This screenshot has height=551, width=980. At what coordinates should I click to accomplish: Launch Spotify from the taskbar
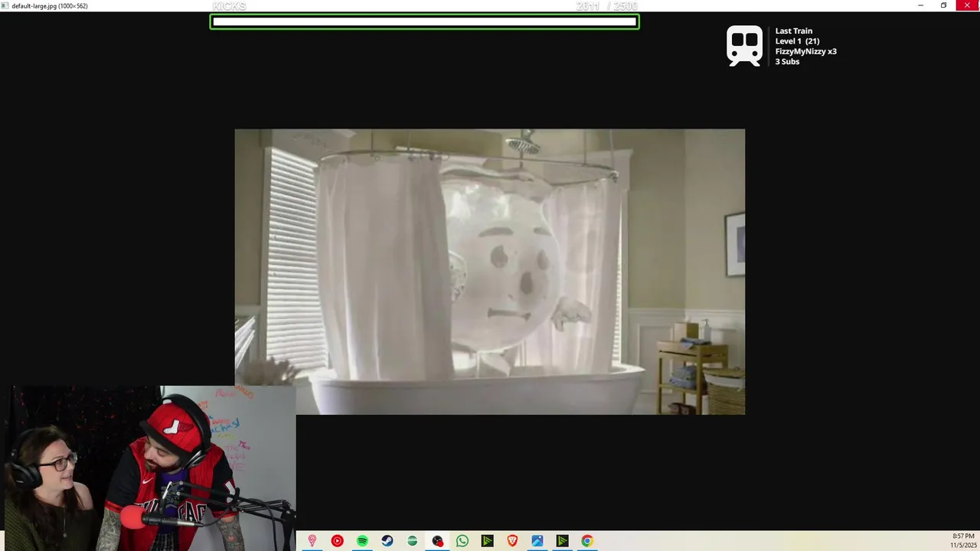(x=362, y=541)
